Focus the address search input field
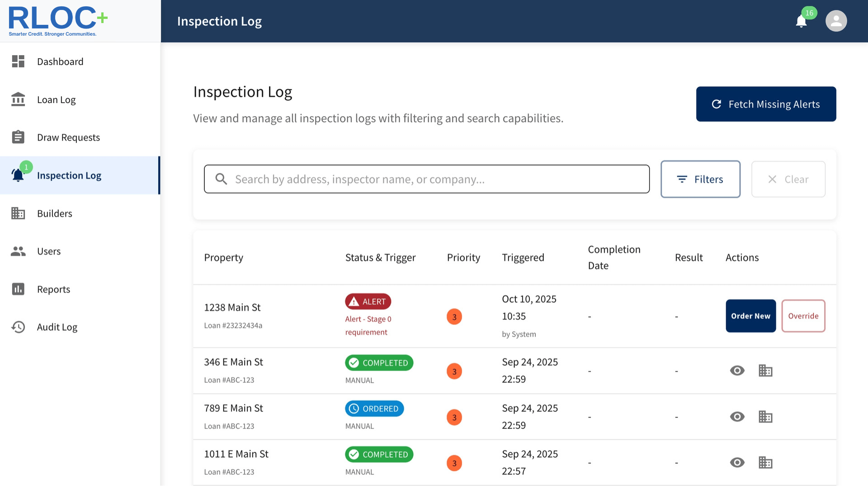 point(434,179)
